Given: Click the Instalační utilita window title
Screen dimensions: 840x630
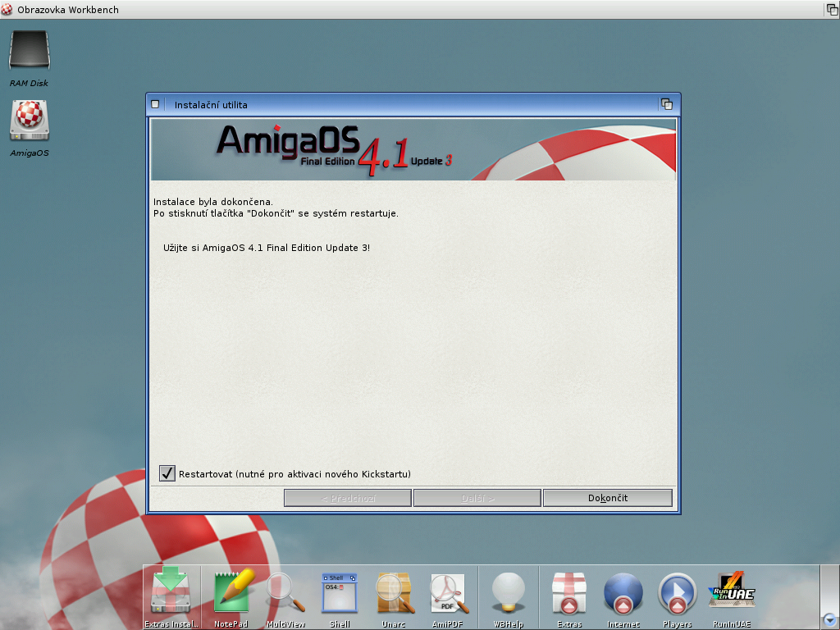Looking at the screenshot, I should click(x=211, y=105).
